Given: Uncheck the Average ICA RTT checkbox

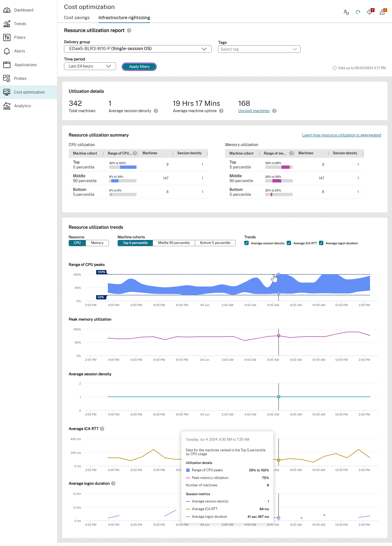Looking at the screenshot, I should point(289,243).
